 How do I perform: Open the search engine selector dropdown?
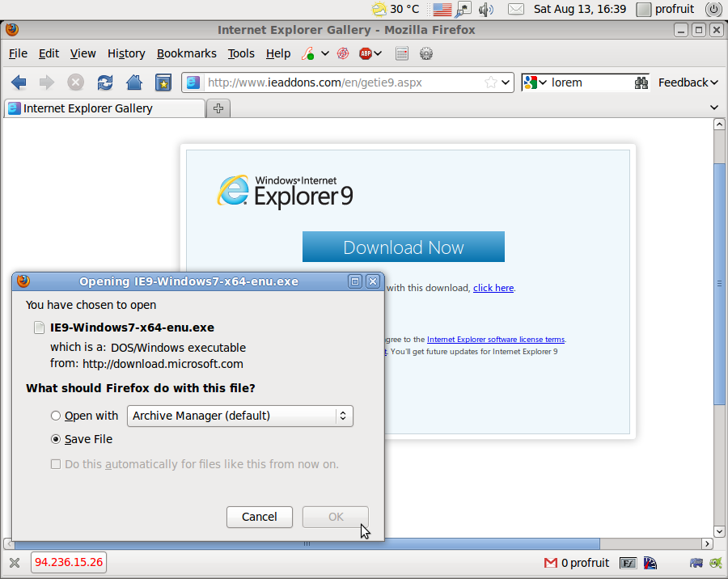[x=535, y=82]
